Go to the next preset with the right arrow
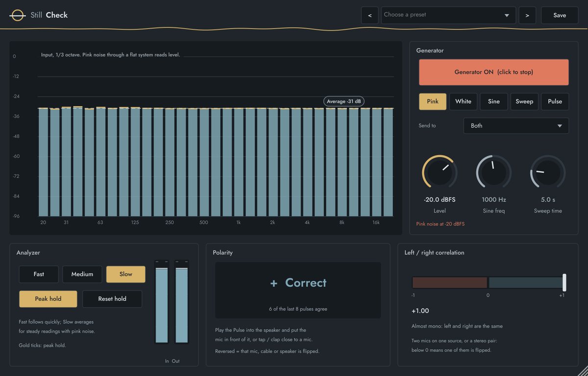This screenshot has width=588, height=376. click(527, 15)
